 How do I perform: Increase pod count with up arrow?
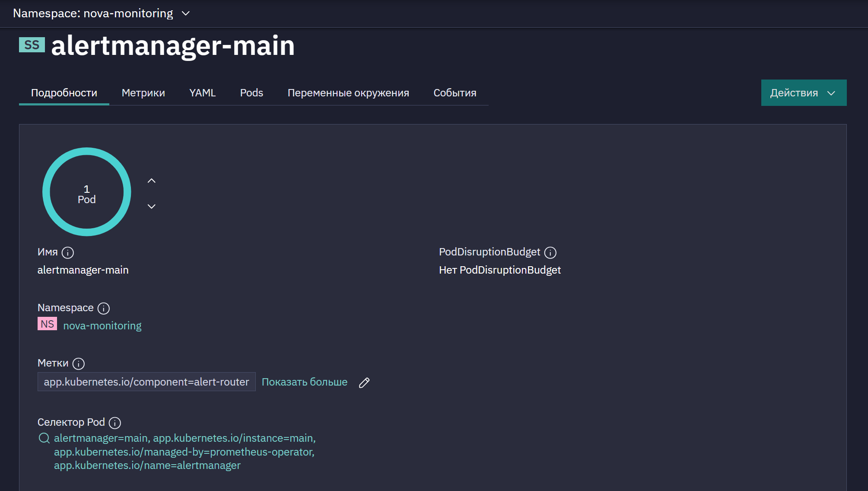point(151,181)
